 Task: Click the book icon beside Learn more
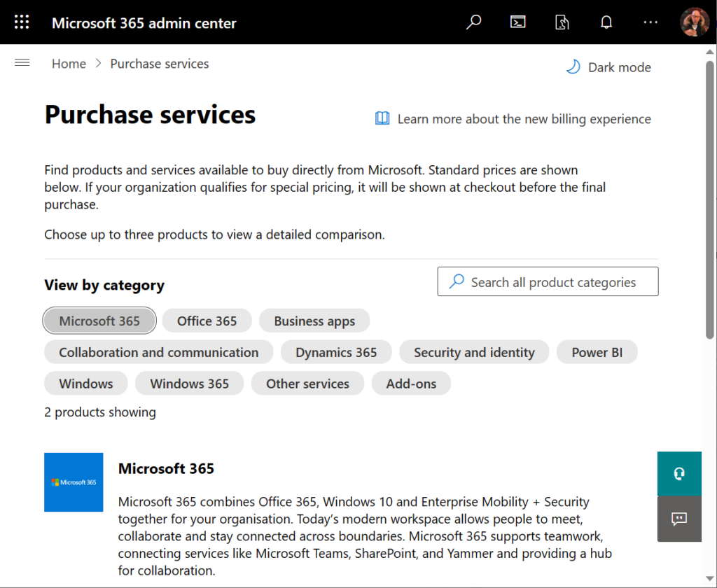382,118
